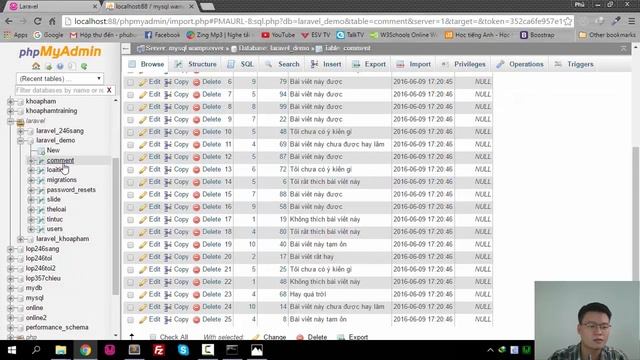Open the Insert tab
The image size is (640, 360).
pos(326,64)
